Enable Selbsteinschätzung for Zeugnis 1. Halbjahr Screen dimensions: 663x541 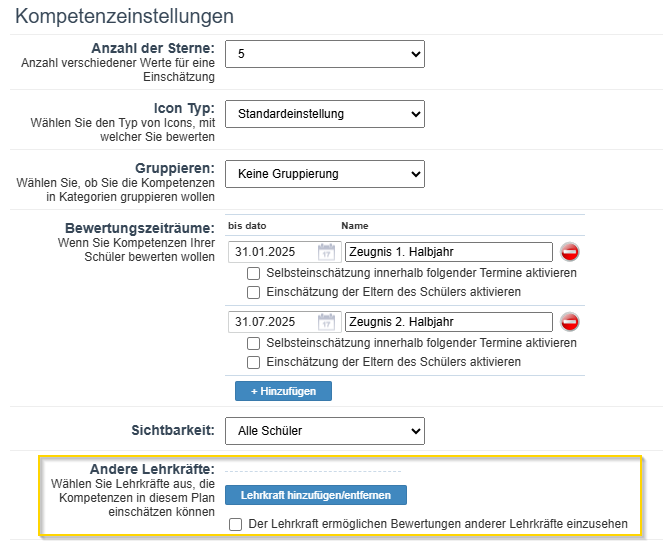pos(254,273)
